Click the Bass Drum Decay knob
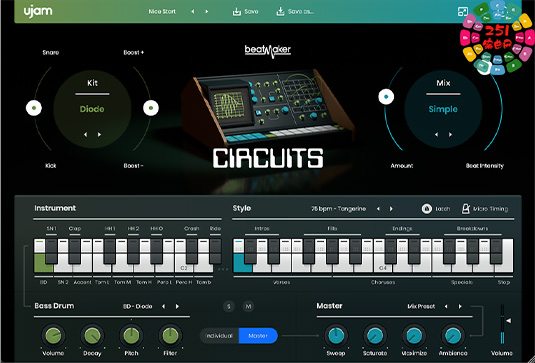The image size is (535, 363). coord(92,336)
